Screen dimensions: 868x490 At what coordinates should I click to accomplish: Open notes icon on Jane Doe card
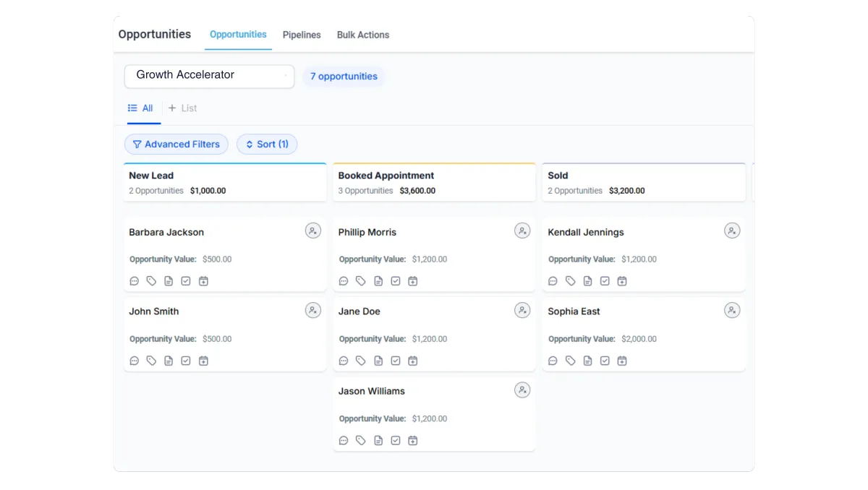pos(378,361)
